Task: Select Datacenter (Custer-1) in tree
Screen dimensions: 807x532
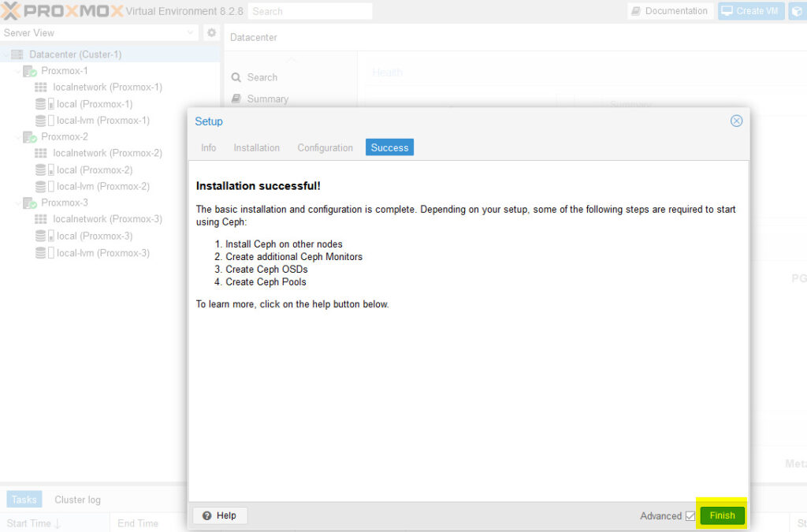Action: pos(76,54)
